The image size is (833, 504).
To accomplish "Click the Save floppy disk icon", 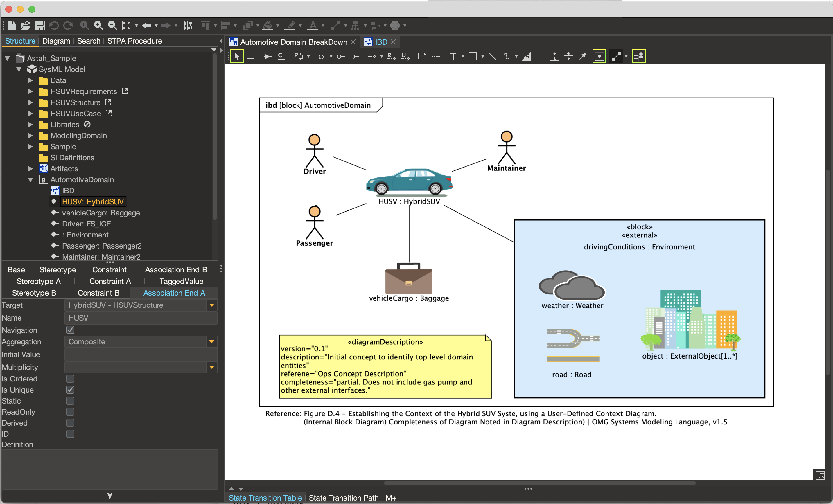I will (x=40, y=25).
